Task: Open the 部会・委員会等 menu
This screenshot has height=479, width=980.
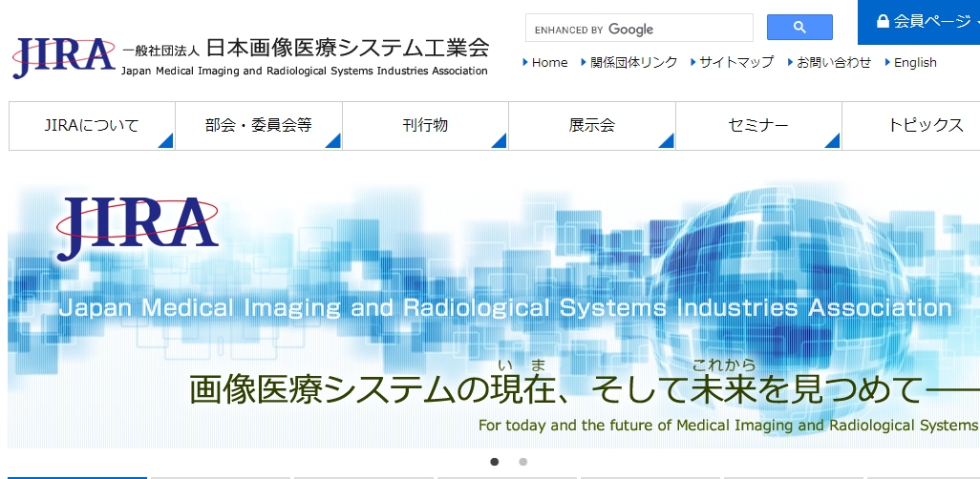Action: point(259,126)
